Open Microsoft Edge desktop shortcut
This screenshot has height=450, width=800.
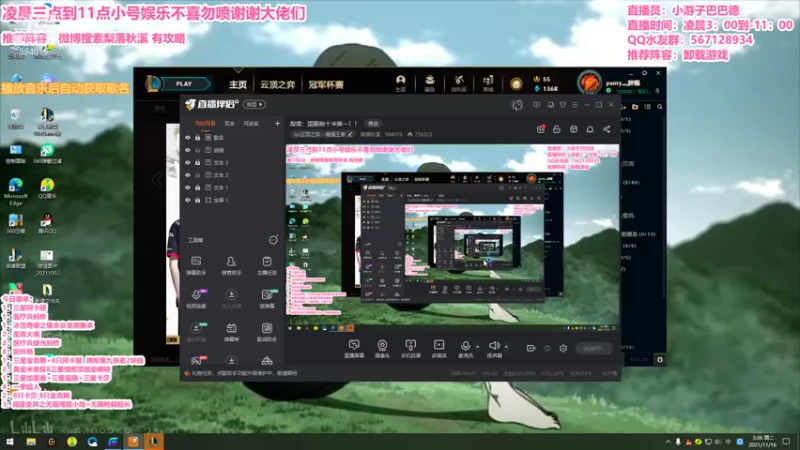tap(15, 192)
